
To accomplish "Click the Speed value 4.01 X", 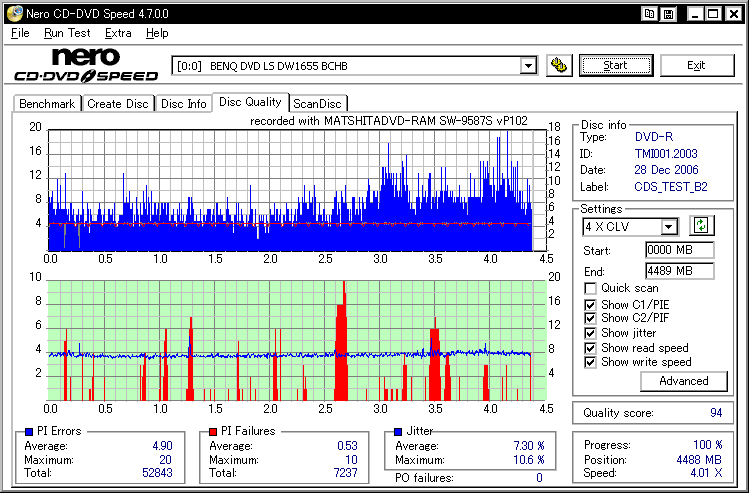I will pos(706,473).
